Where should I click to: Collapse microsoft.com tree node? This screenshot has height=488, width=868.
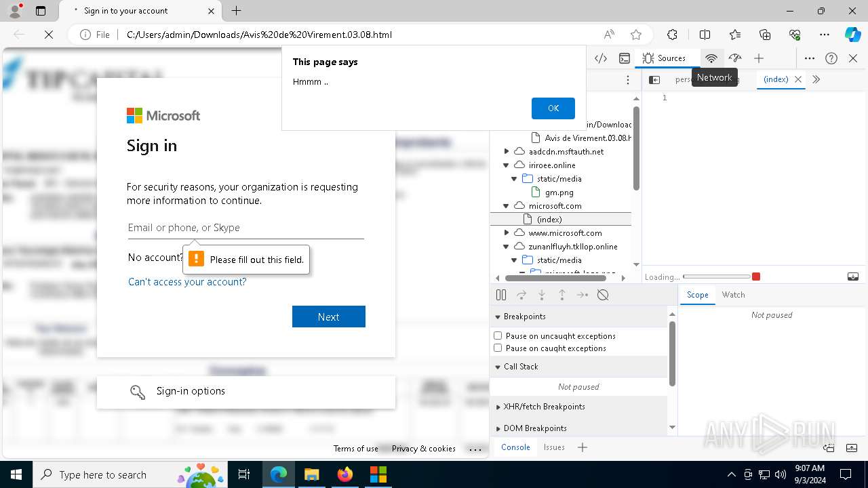pyautogui.click(x=506, y=206)
